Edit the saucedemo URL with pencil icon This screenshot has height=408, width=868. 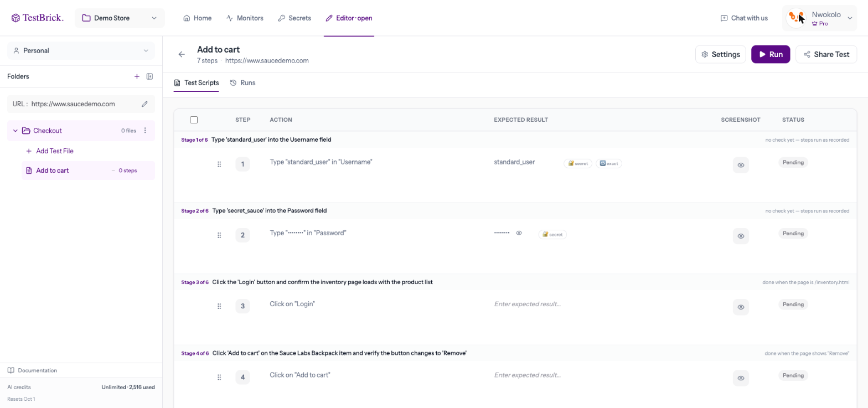144,104
